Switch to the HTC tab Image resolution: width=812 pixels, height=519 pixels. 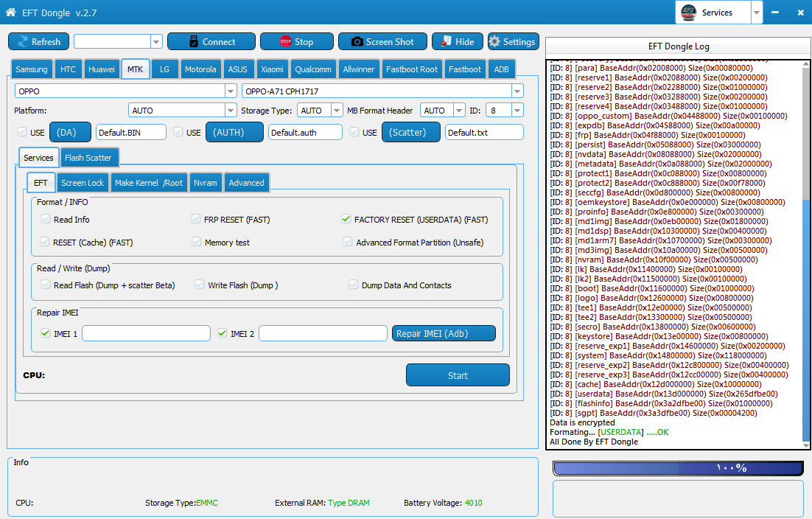tap(68, 69)
